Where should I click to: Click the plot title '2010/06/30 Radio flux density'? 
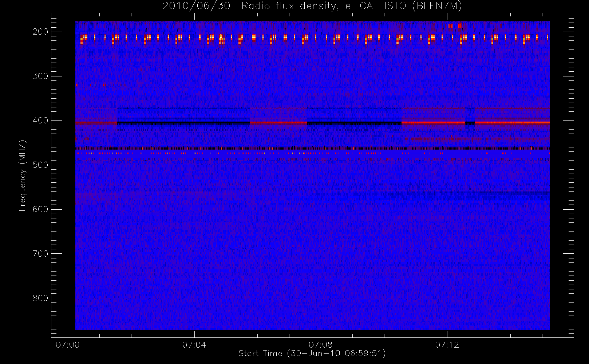click(x=312, y=6)
